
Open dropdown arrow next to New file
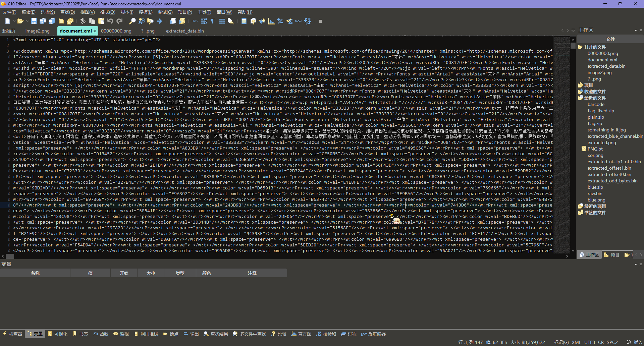point(14,21)
